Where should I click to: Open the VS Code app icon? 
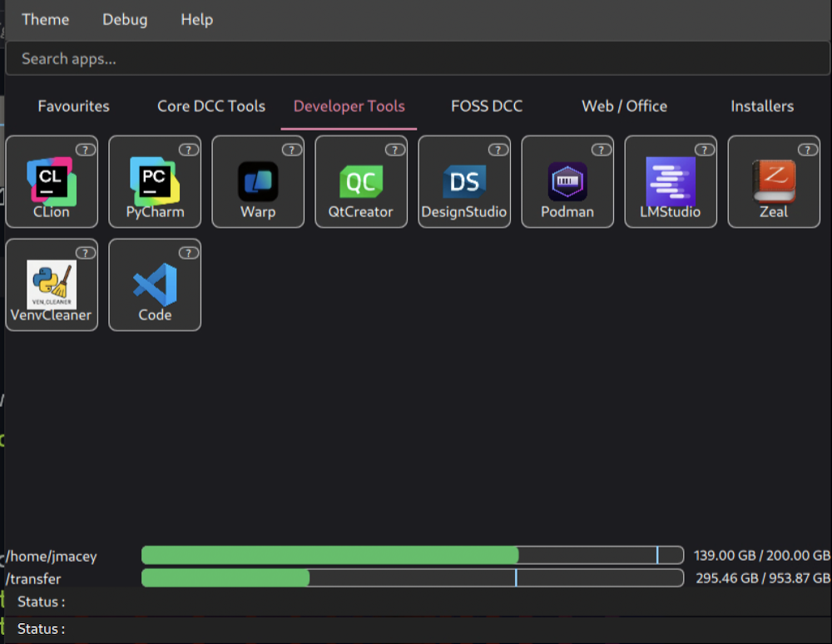(155, 285)
